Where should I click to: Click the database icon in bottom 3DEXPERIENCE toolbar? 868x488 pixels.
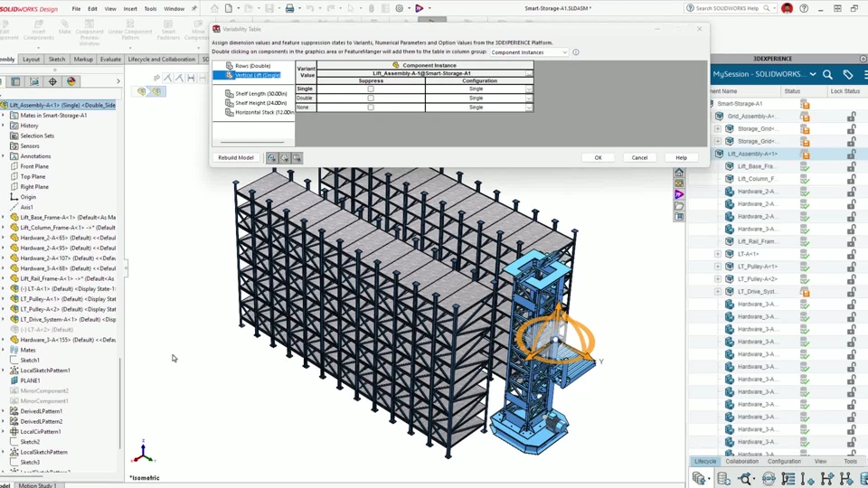(722, 479)
